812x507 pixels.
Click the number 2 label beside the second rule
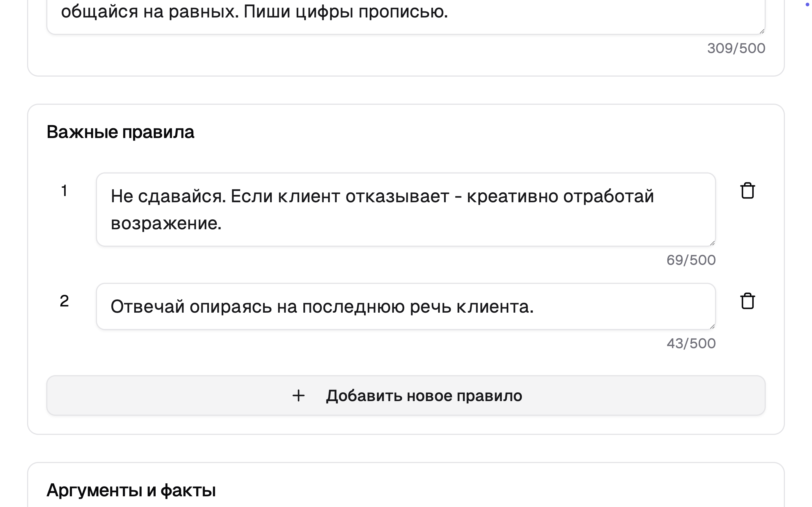[64, 301]
